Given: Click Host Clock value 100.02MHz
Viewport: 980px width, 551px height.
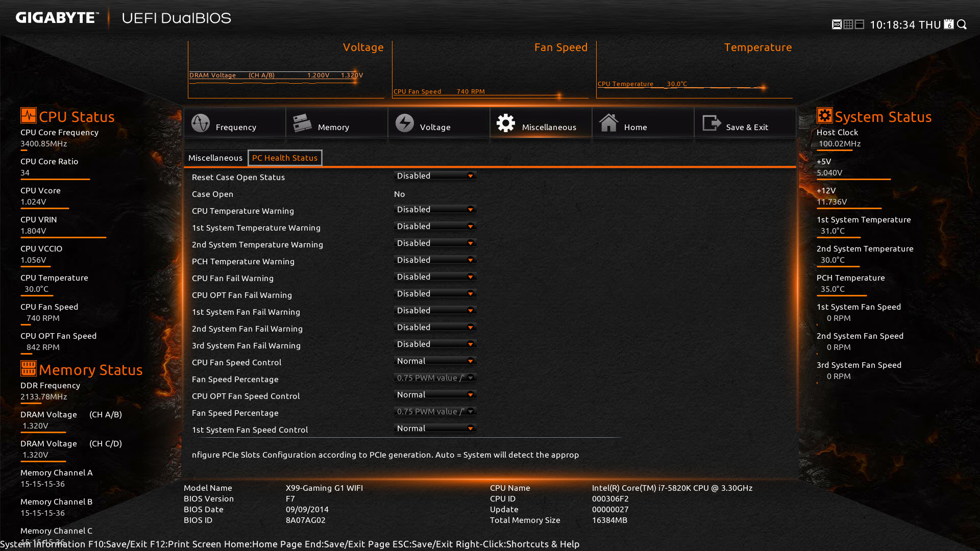Looking at the screenshot, I should [840, 144].
